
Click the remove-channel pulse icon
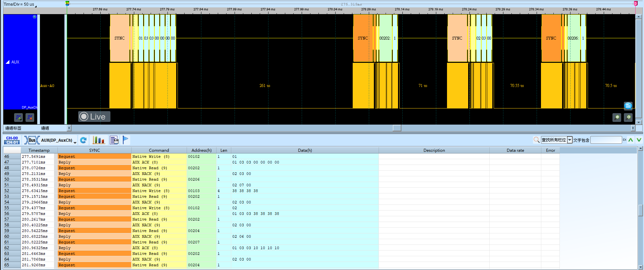pyautogui.click(x=30, y=117)
